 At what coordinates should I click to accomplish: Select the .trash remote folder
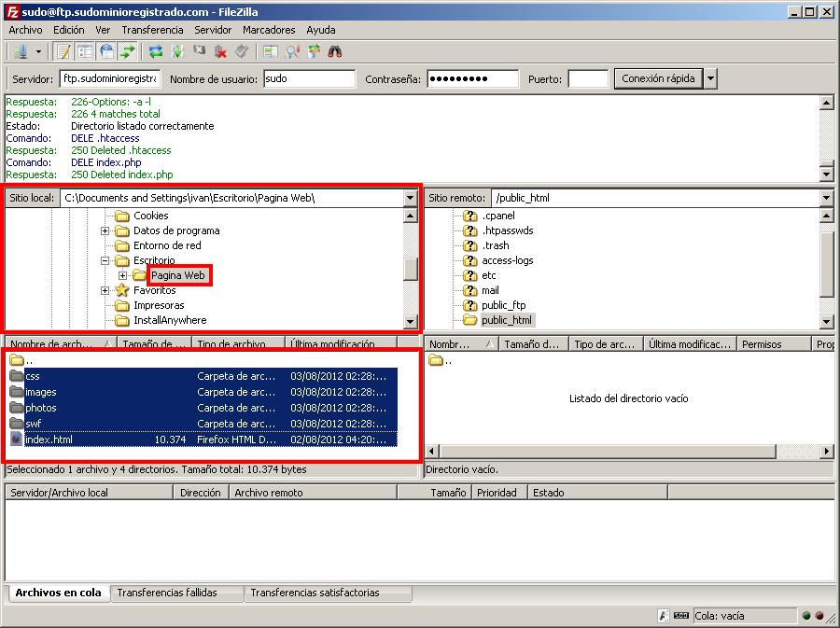tap(496, 245)
